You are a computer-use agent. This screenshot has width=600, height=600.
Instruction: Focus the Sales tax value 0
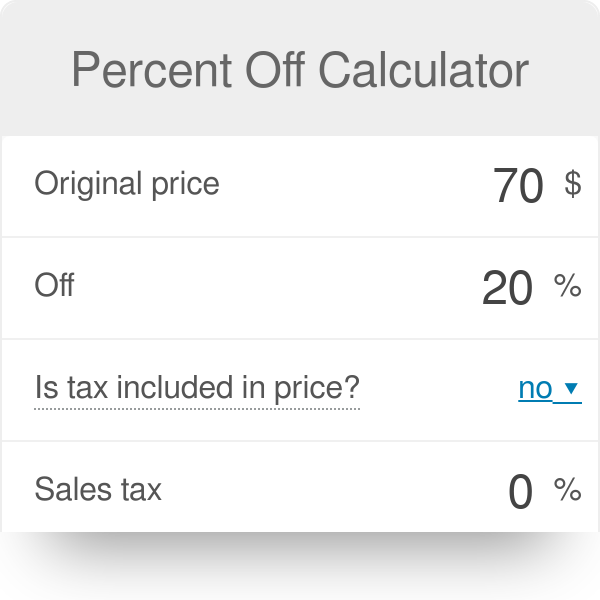click(x=520, y=491)
